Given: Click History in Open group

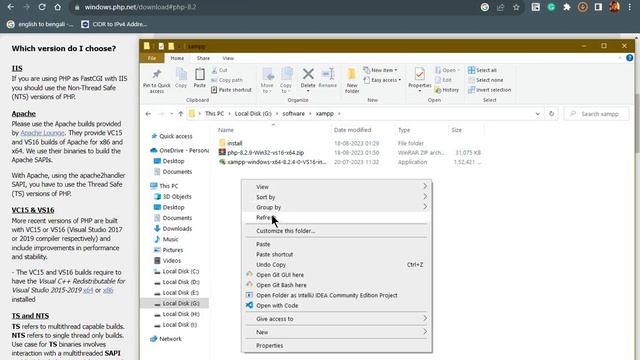Looking at the screenshot, I should coord(447,90).
